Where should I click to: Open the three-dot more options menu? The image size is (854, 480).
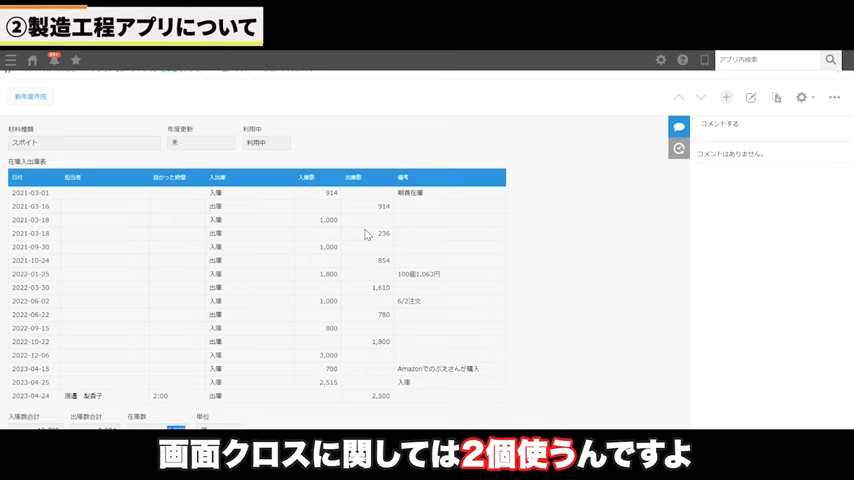click(x=834, y=98)
